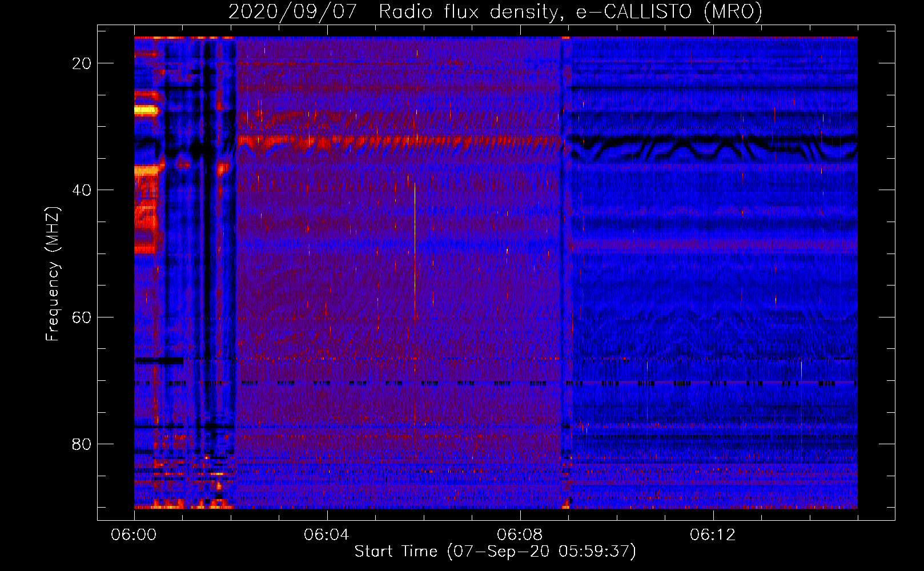Click the time tick label '06:00'
This screenshot has height=571, width=924.
(134, 535)
